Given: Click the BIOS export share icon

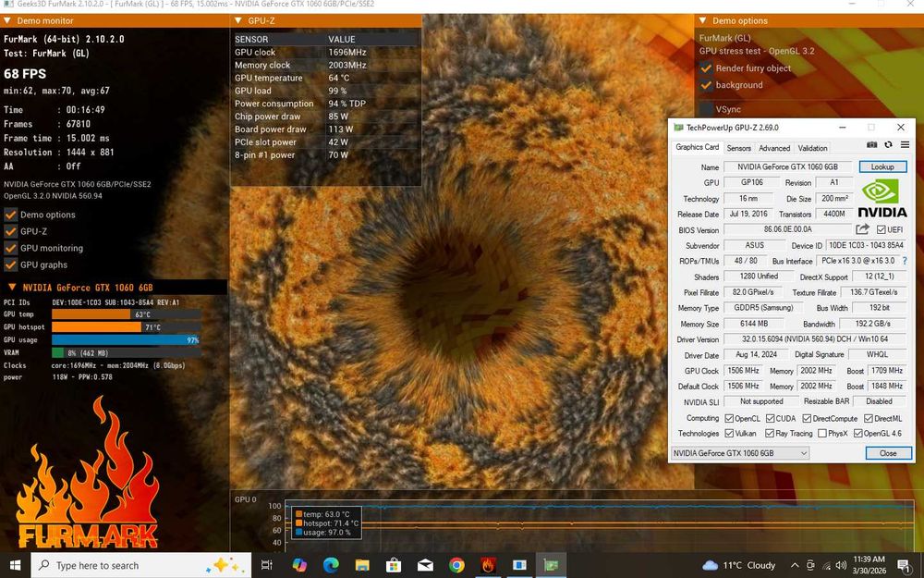Looking at the screenshot, I should pyautogui.click(x=862, y=229).
